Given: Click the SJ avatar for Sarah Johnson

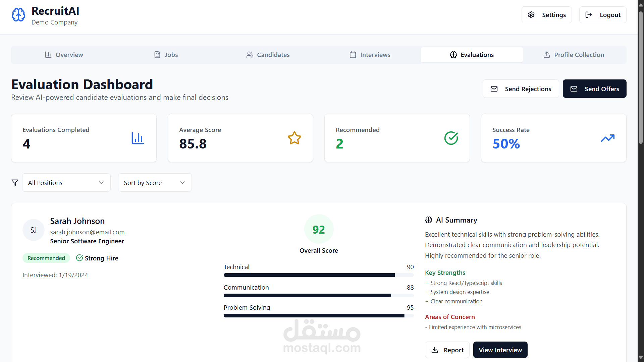Looking at the screenshot, I should point(33,230).
